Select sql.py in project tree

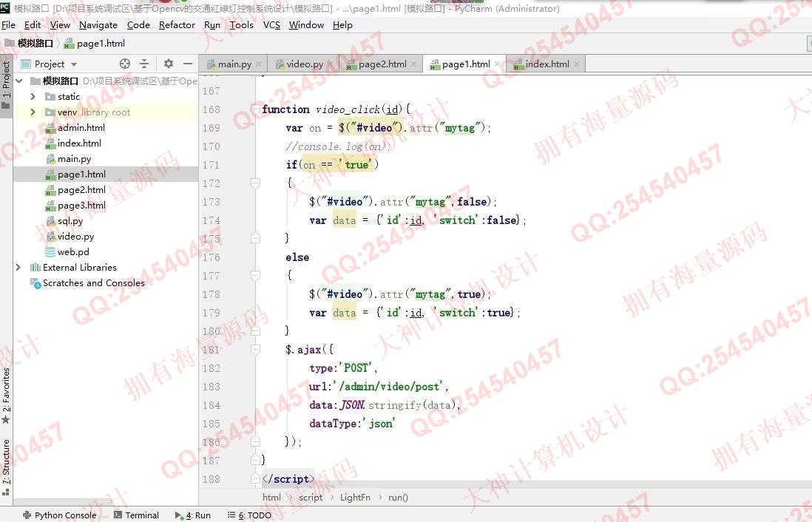click(70, 221)
